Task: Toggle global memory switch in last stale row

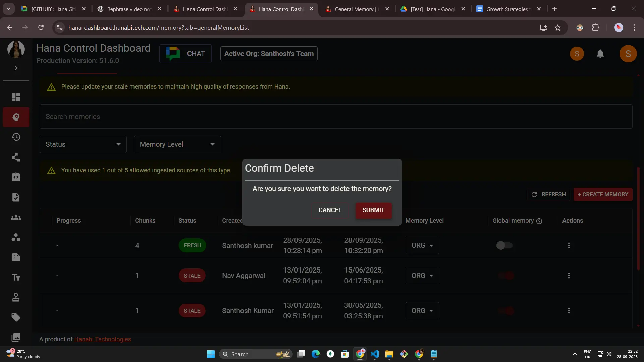Action: pos(506,311)
